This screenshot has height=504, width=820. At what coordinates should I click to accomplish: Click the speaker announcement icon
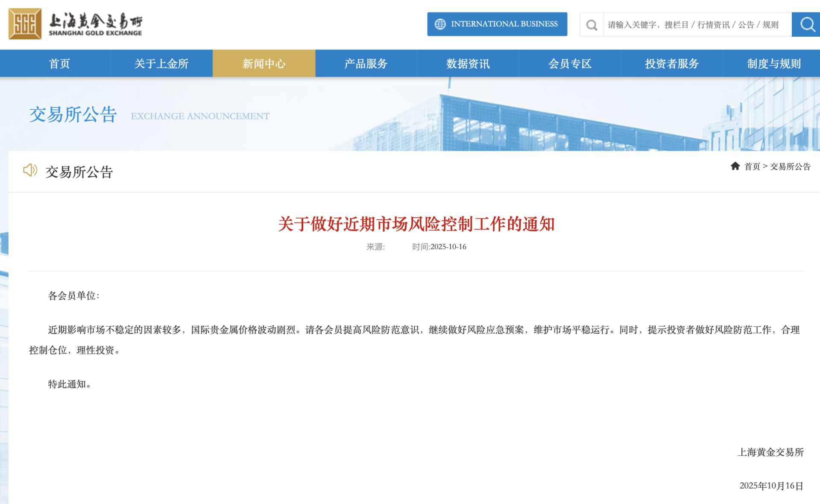(x=30, y=170)
